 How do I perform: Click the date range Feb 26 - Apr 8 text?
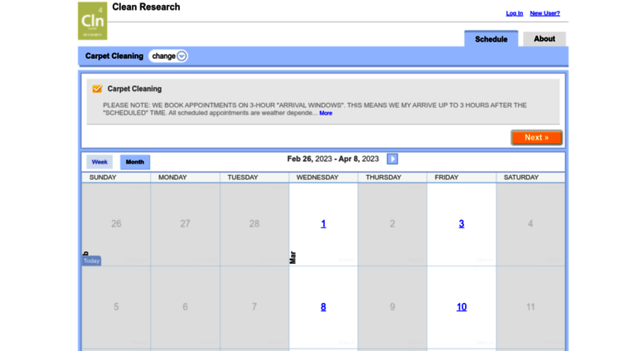coord(332,158)
